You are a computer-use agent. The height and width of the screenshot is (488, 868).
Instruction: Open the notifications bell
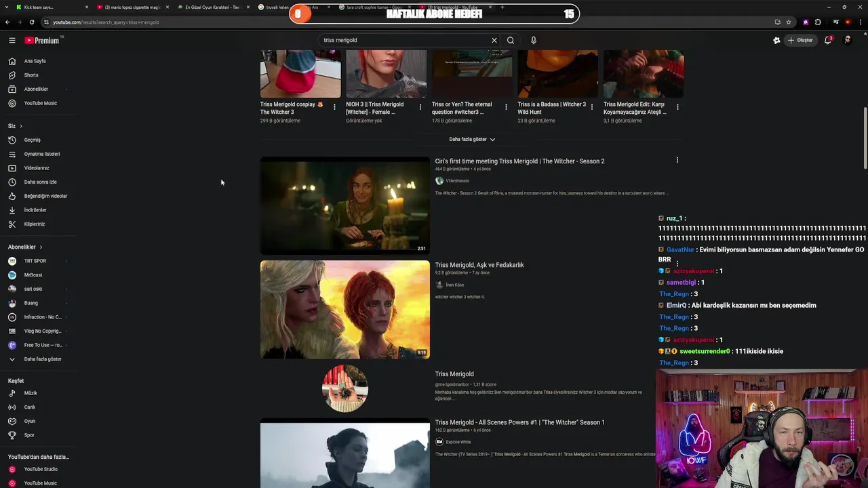828,40
